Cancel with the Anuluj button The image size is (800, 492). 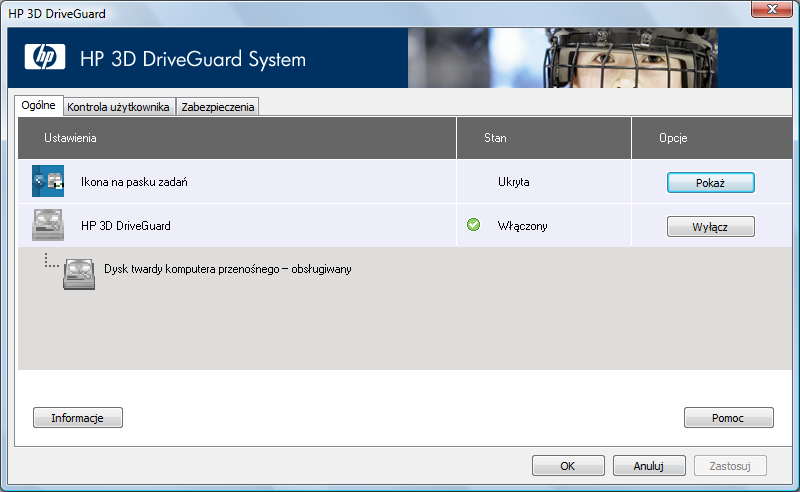pyautogui.click(x=649, y=465)
